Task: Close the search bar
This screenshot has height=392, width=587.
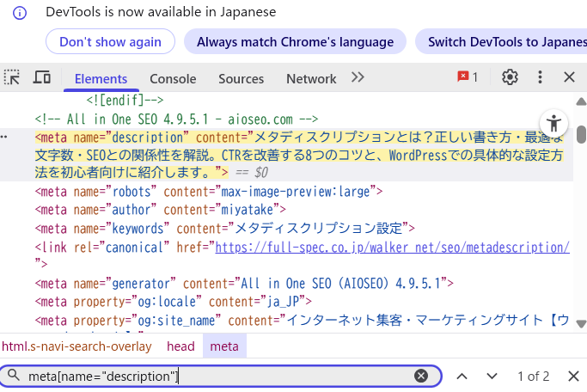Action: 573,376
